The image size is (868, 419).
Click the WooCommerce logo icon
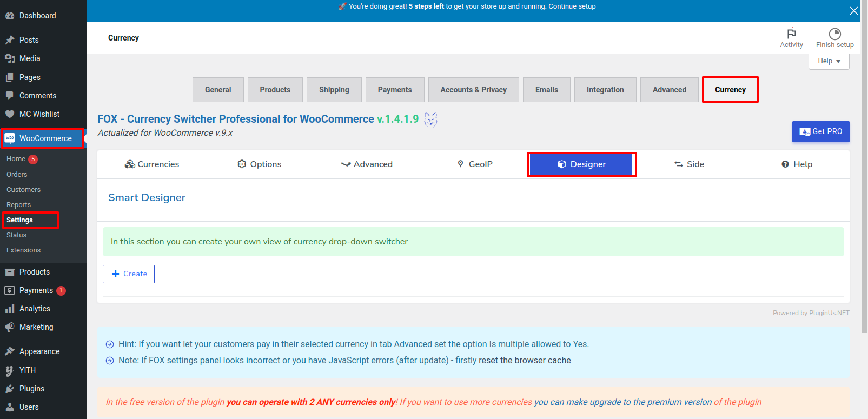10,138
